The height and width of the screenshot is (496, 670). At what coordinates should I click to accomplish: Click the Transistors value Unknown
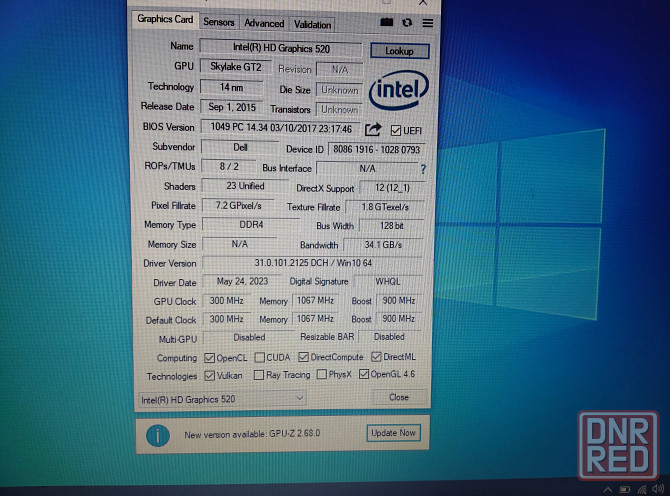(x=340, y=110)
